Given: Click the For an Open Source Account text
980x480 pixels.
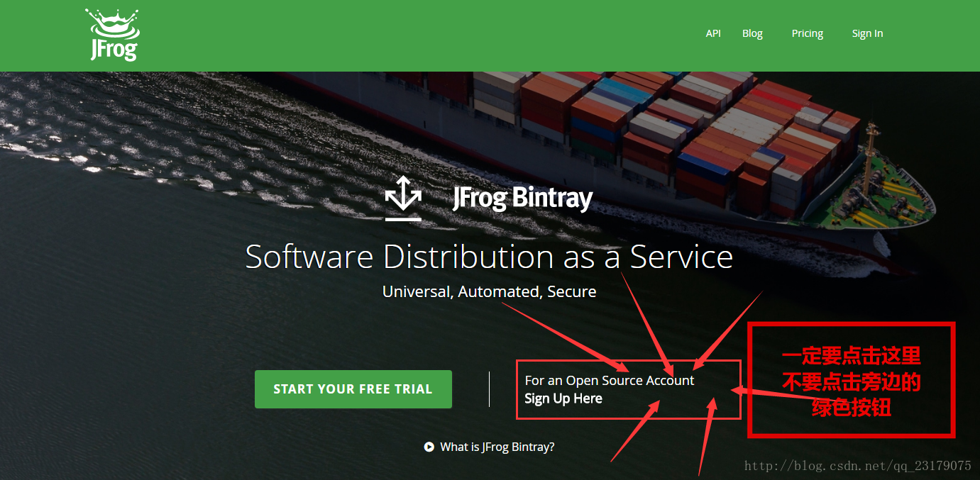Looking at the screenshot, I should [x=610, y=381].
